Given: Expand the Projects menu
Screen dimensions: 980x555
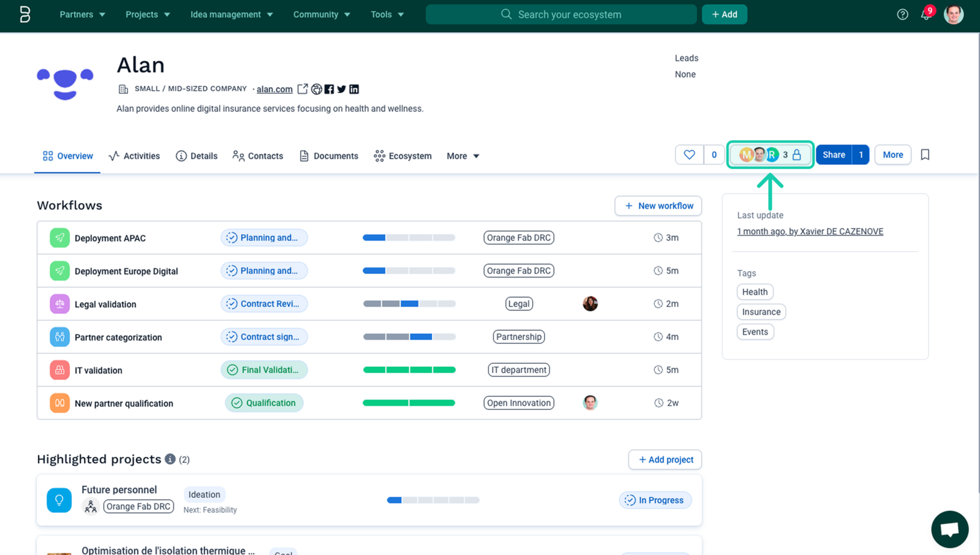Looking at the screenshot, I should click(148, 14).
